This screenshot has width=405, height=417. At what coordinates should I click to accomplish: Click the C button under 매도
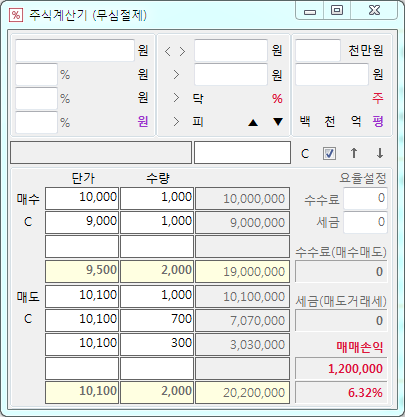click(x=28, y=319)
